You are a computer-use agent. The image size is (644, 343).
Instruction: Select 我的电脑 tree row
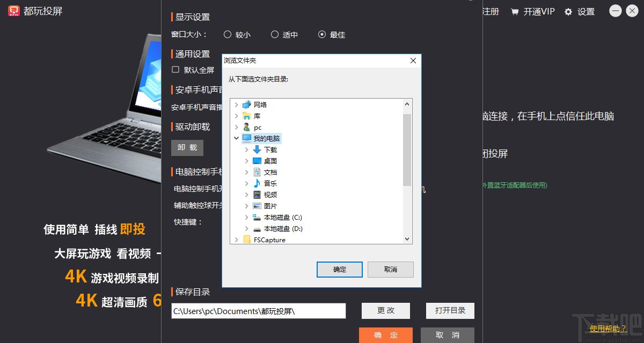click(x=267, y=138)
